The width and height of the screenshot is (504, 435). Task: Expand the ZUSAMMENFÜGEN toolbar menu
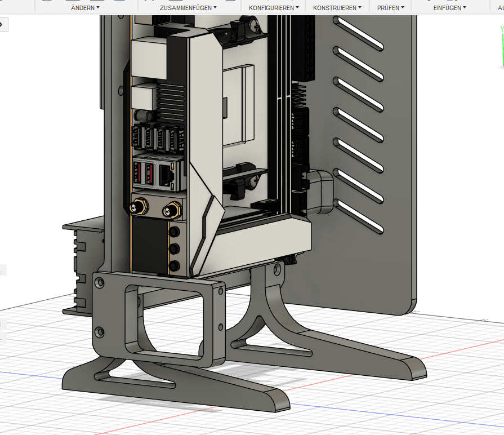(188, 8)
